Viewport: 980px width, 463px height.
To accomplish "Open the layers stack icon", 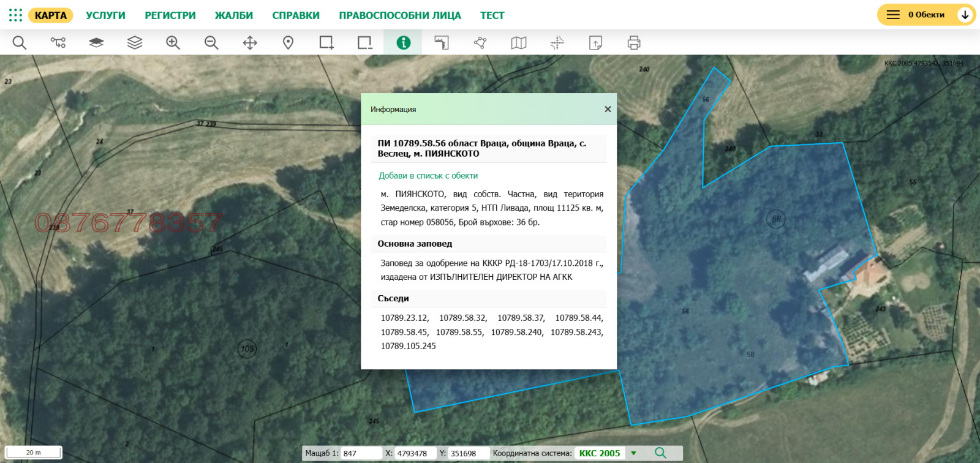I will click(135, 43).
